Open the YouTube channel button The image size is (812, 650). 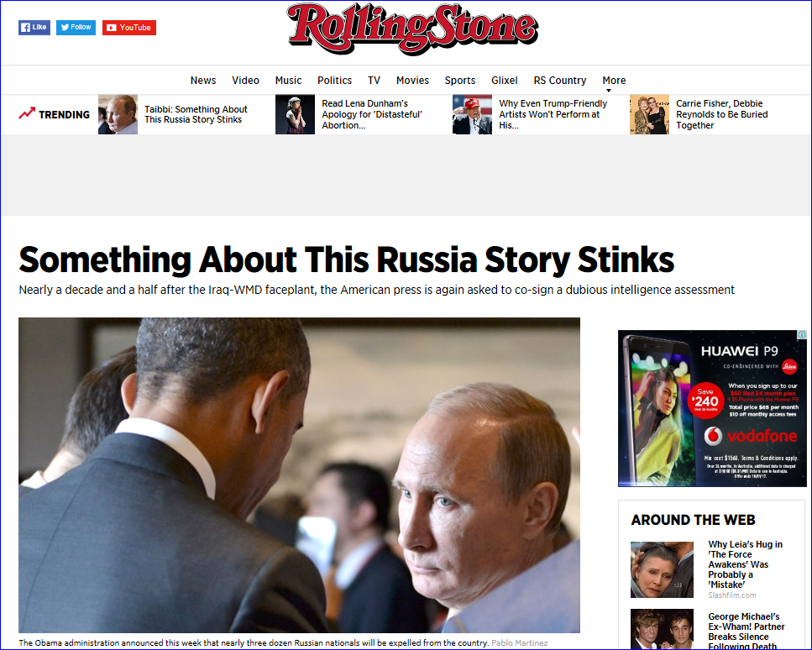pyautogui.click(x=129, y=28)
